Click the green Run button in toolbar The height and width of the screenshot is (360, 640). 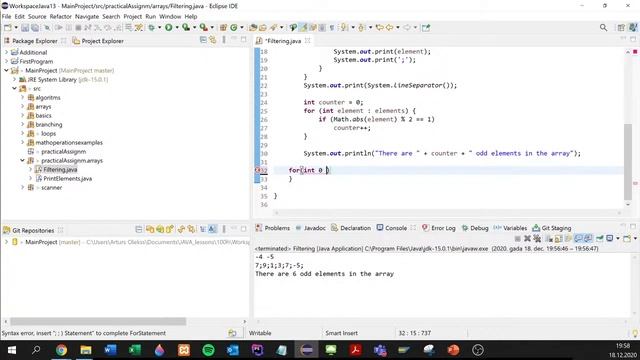pyautogui.click(x=168, y=27)
